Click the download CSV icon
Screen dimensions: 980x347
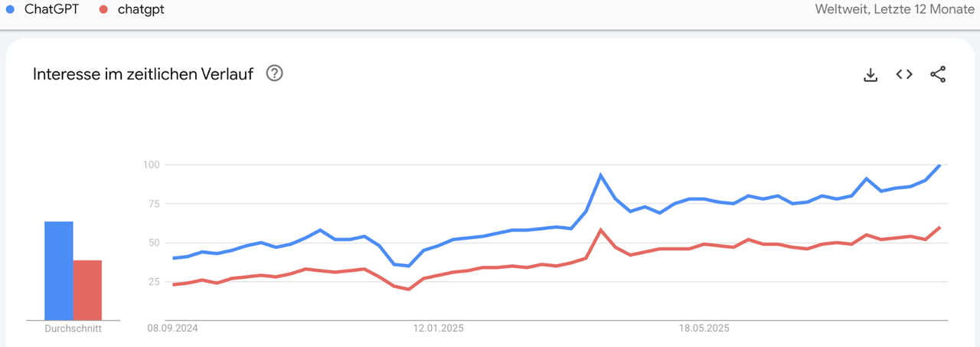[870, 74]
